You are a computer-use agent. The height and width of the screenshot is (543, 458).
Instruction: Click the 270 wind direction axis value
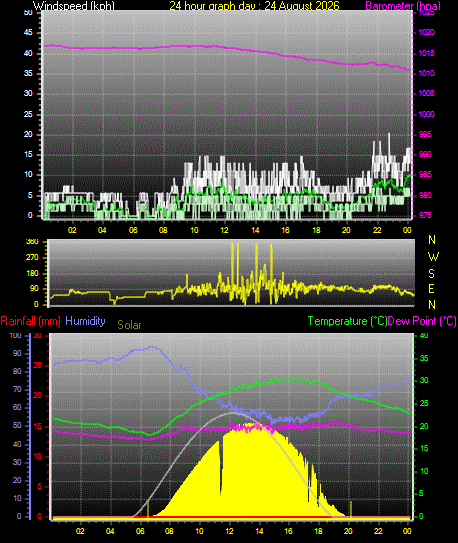tap(33, 258)
